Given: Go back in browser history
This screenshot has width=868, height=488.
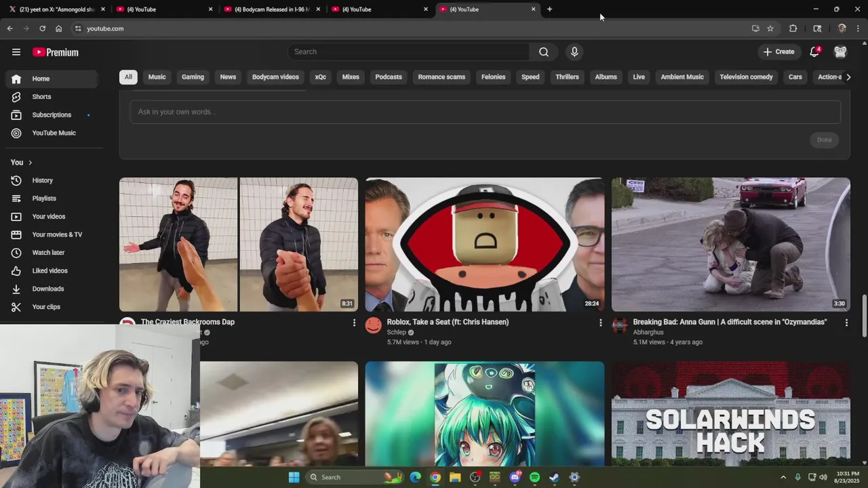Looking at the screenshot, I should (9, 28).
